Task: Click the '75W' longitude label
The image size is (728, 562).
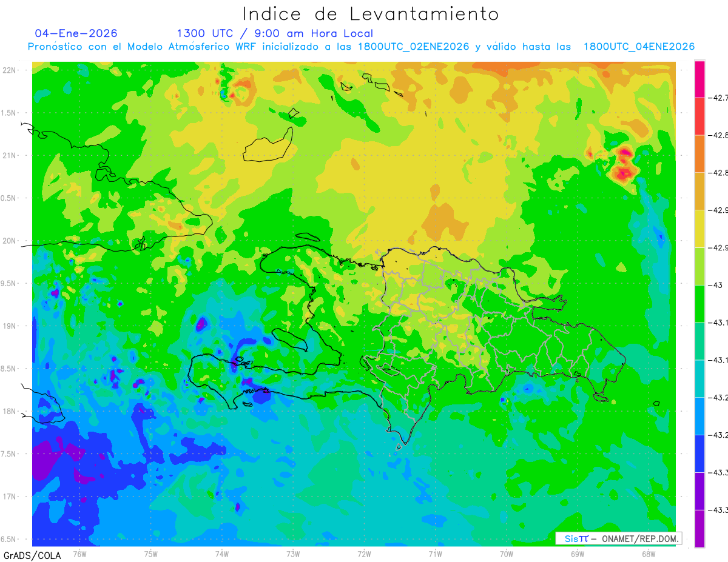Action: pos(150,554)
